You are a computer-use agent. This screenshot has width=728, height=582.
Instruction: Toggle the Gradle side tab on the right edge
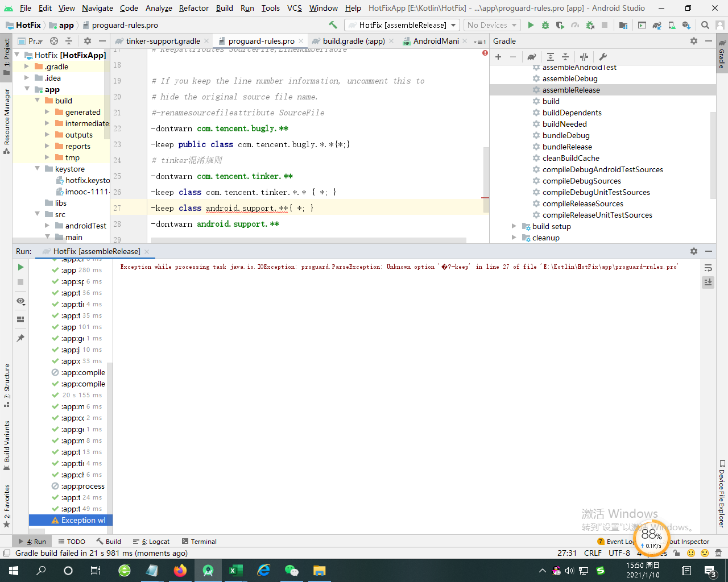pos(722,54)
